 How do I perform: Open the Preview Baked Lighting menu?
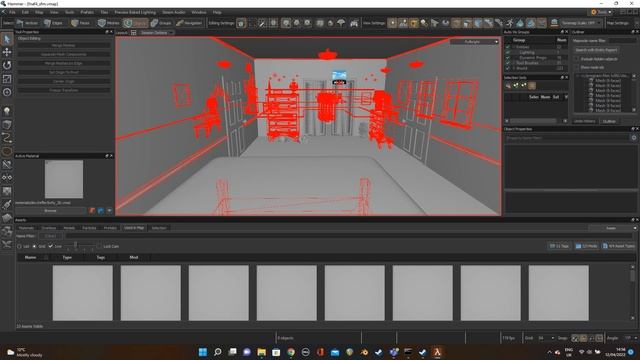135,12
